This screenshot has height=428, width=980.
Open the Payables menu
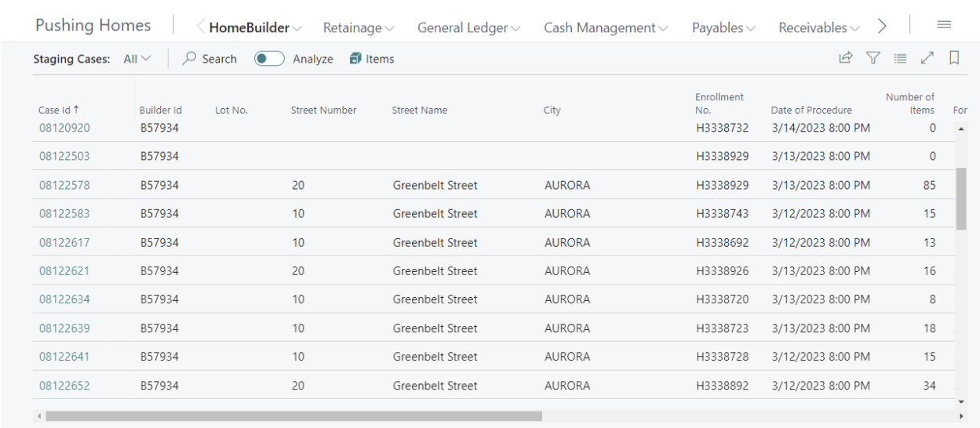tap(723, 27)
